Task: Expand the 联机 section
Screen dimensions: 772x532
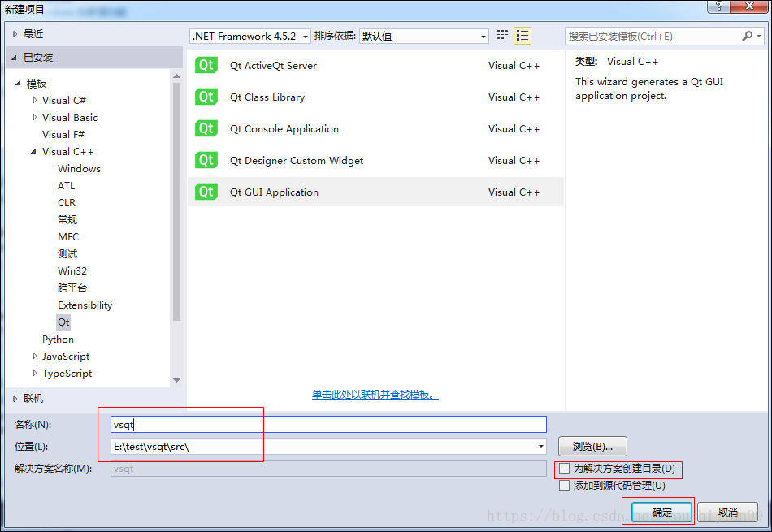Action: [15, 399]
